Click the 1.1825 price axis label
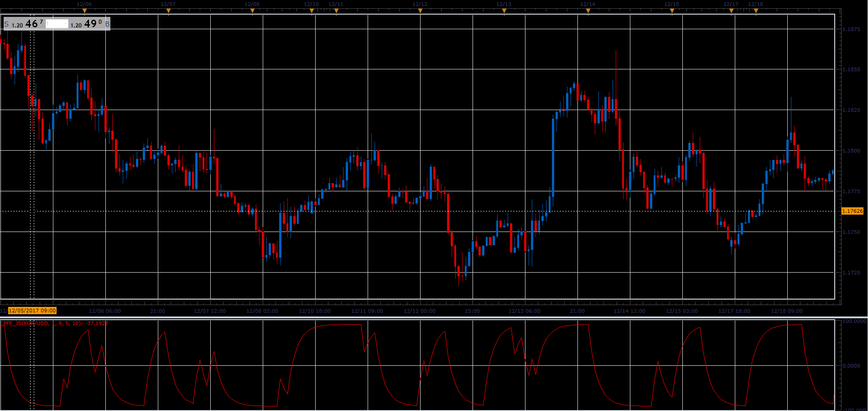The image size is (868, 411). (x=851, y=110)
